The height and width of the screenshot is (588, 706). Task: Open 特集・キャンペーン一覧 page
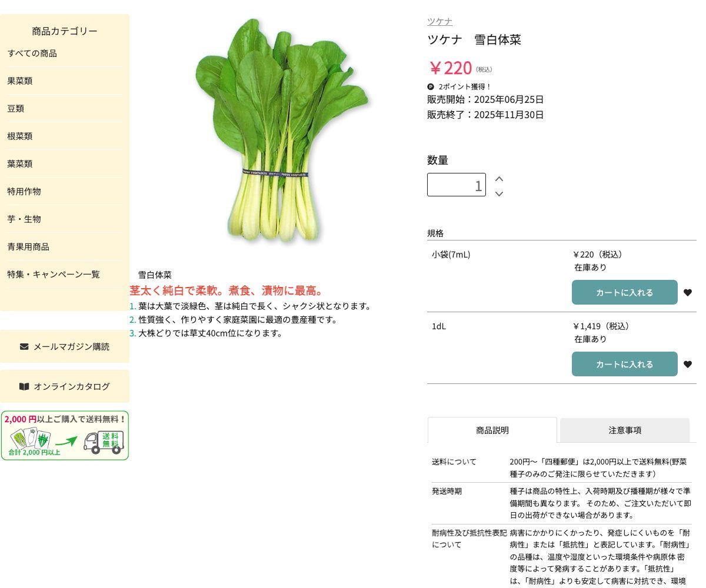54,275
